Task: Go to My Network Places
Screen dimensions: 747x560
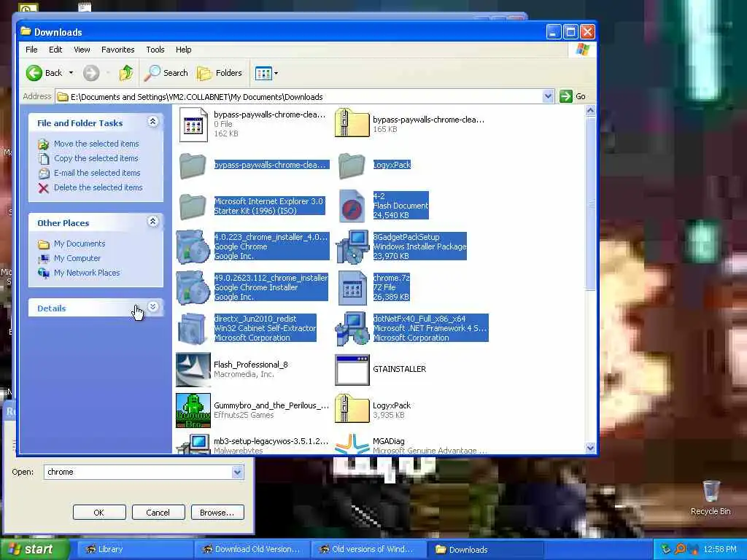Action: (x=87, y=273)
